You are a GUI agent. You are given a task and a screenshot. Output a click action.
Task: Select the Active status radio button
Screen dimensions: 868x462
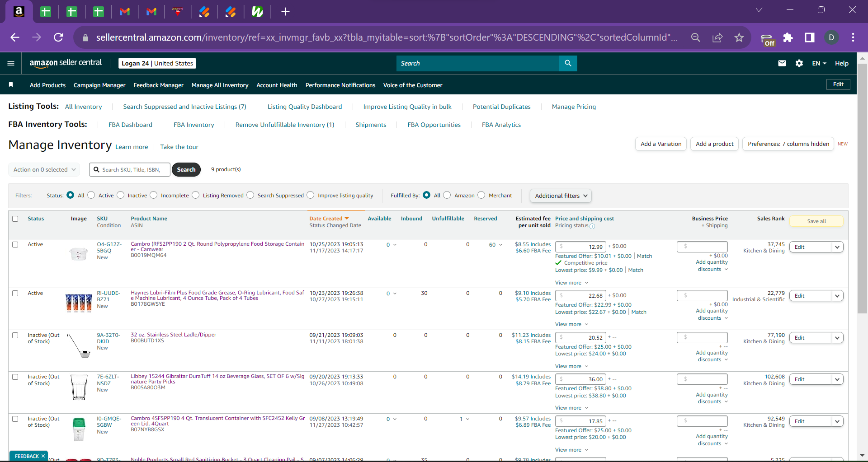click(91, 195)
